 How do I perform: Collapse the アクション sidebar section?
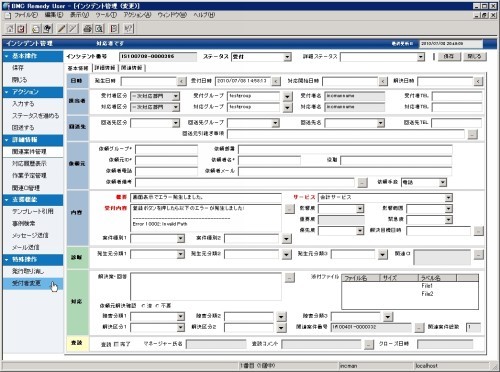click(x=7, y=92)
